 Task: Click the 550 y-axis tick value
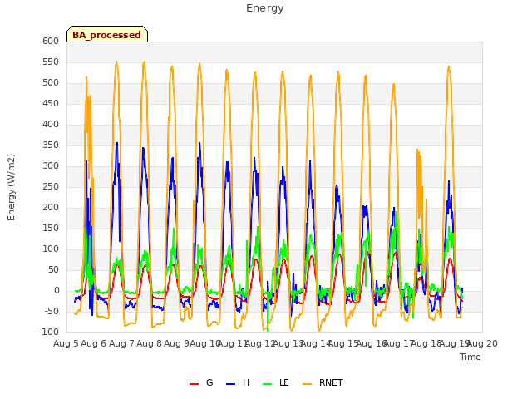point(51,62)
